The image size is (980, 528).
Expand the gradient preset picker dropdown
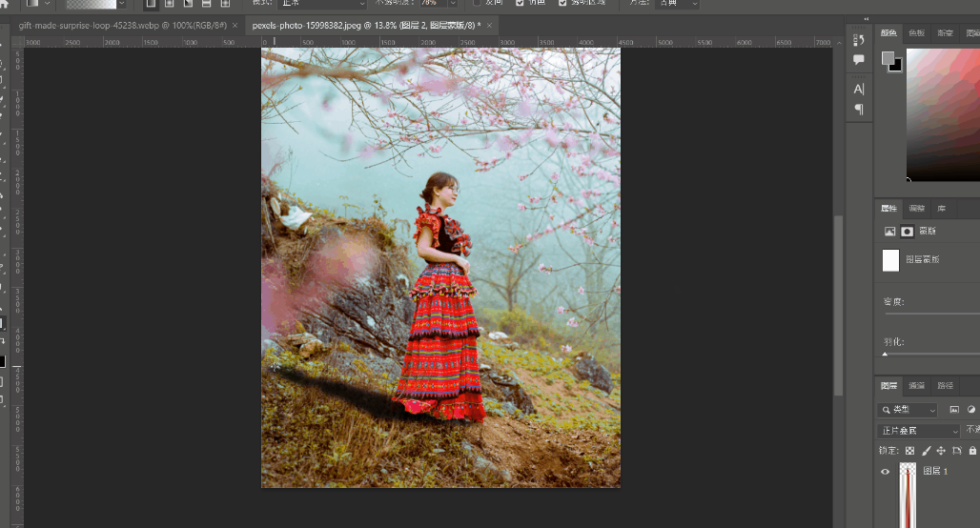(121, 4)
